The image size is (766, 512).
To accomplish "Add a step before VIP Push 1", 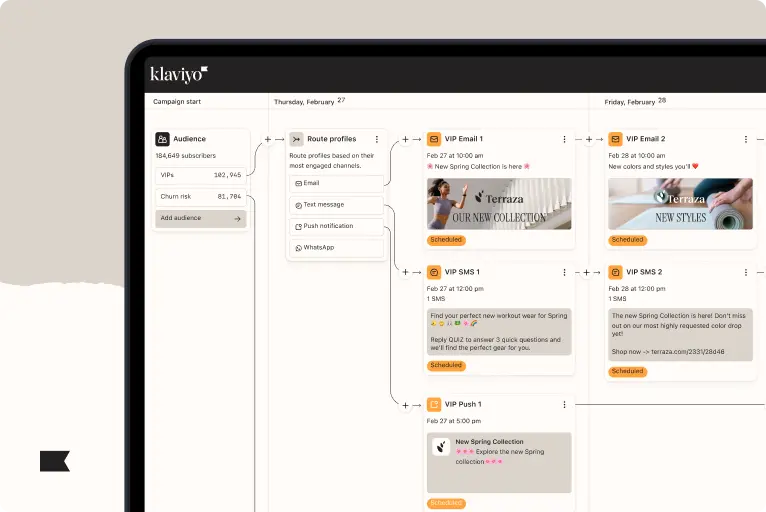I will pyautogui.click(x=405, y=405).
